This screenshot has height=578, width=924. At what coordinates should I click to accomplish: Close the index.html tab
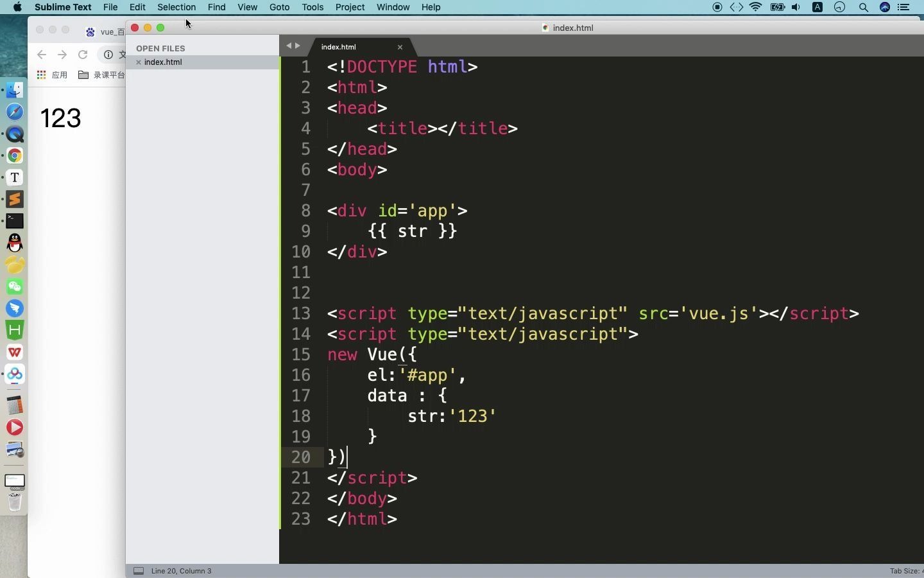[400, 47]
